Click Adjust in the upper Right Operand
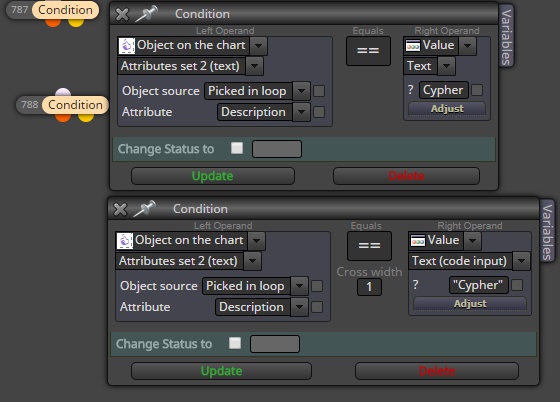 (447, 109)
